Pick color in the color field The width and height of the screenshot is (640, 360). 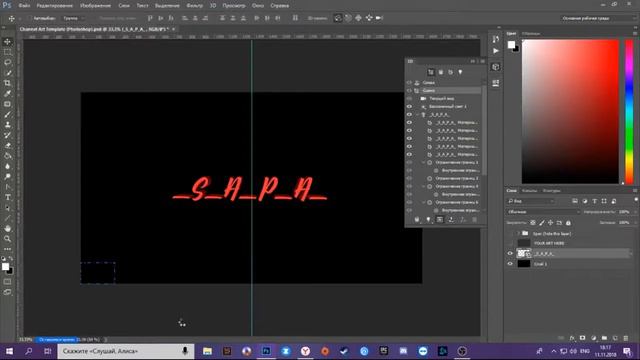(570, 111)
